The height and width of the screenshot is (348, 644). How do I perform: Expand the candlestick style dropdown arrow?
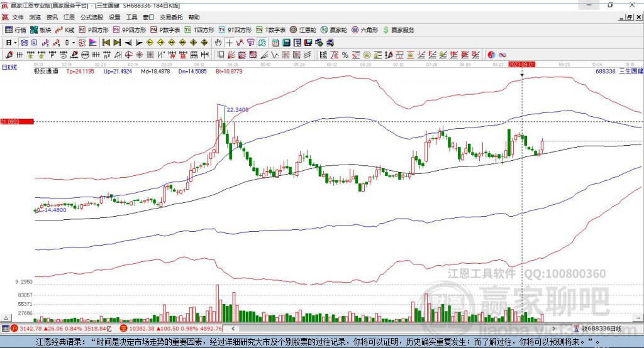point(74,43)
